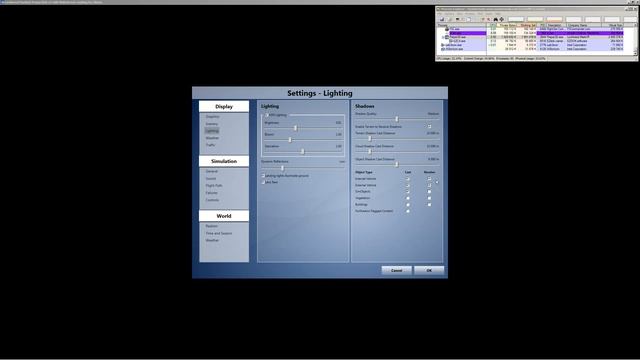This screenshot has height=360, width=640.
Task: Open the Graphics settings page
Action: (x=212, y=117)
